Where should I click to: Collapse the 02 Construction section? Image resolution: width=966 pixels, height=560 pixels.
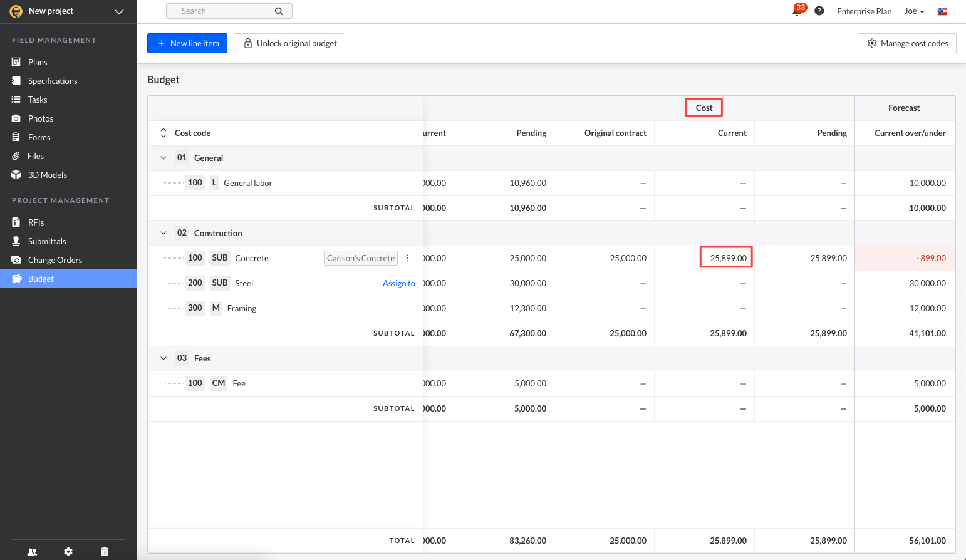click(164, 233)
